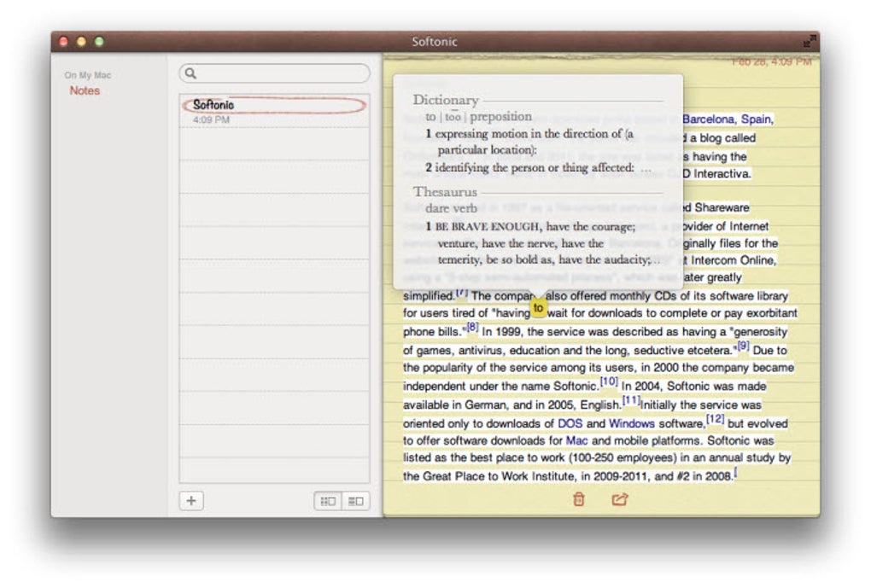Open the DOS hyperlink

[570, 423]
